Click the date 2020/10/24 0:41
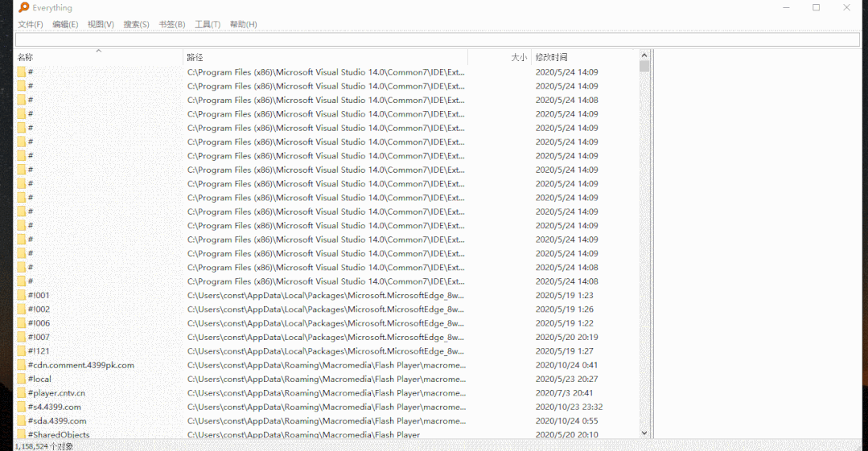868x451 pixels. coord(566,365)
